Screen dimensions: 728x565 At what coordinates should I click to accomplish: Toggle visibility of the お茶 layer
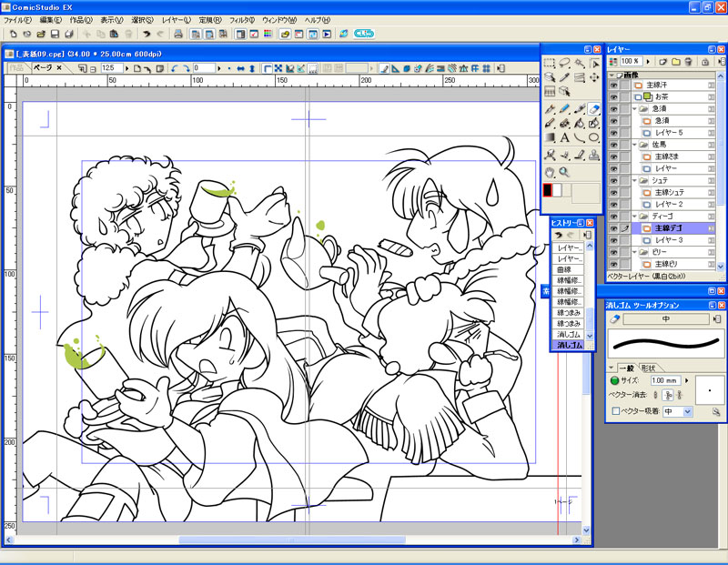coord(613,97)
